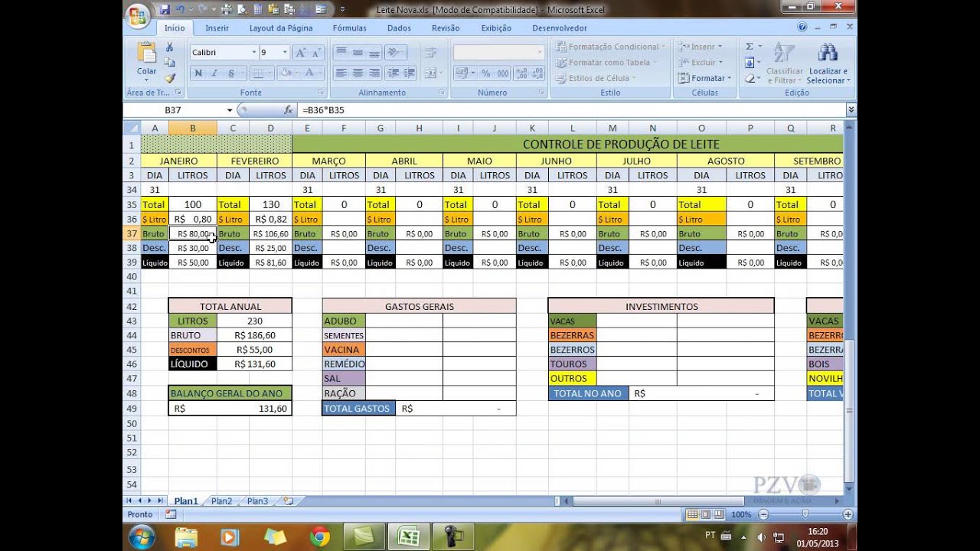Align cell text to the right
Image resolution: width=980 pixels, height=551 pixels.
374,73
